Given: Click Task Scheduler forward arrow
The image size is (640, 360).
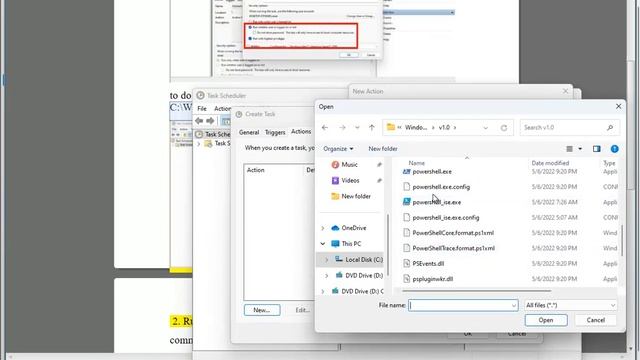Looking at the screenshot, I should [210, 121].
